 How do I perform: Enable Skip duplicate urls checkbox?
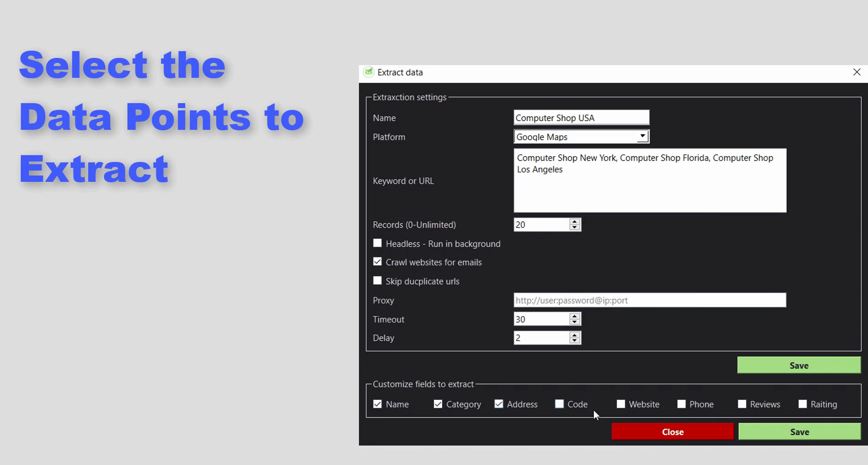(377, 281)
